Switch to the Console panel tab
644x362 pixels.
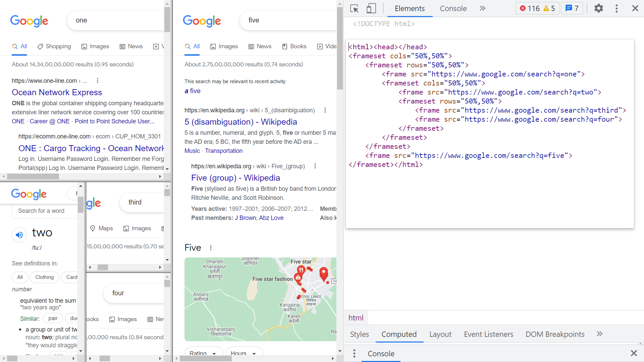tap(453, 8)
